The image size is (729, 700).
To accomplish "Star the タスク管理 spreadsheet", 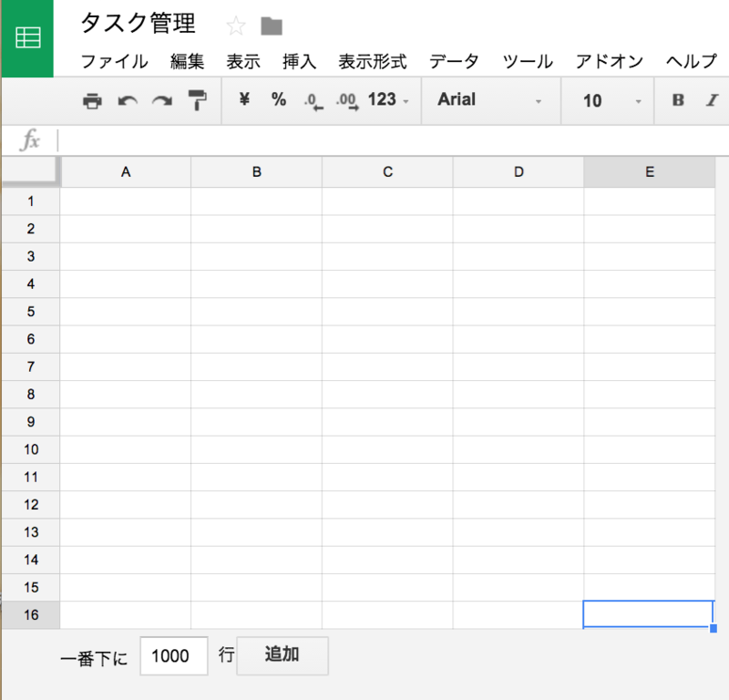I will pyautogui.click(x=235, y=26).
